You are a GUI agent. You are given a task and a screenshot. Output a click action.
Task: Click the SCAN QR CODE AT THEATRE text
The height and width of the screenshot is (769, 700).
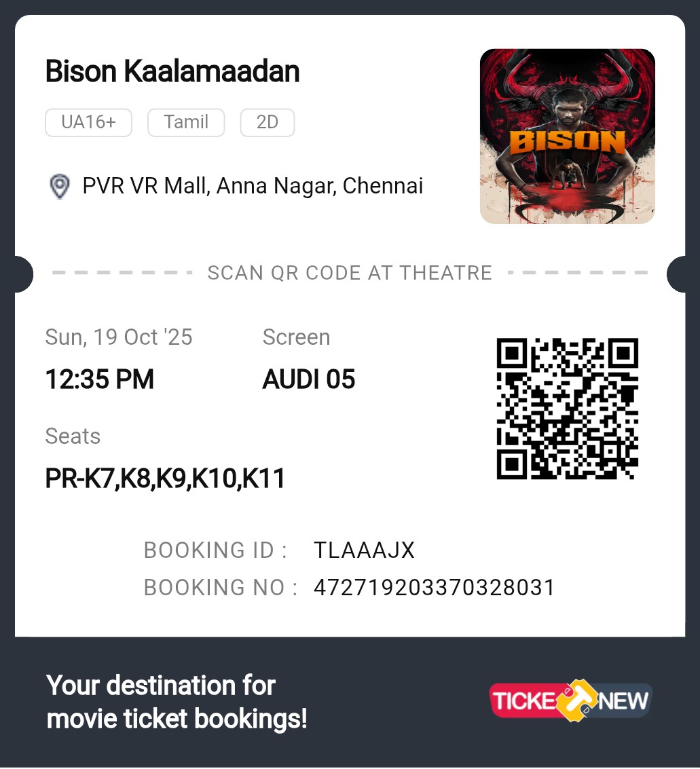350,273
